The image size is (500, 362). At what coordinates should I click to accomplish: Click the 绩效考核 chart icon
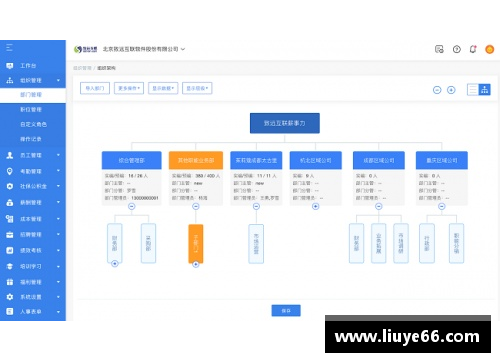click(x=10, y=250)
